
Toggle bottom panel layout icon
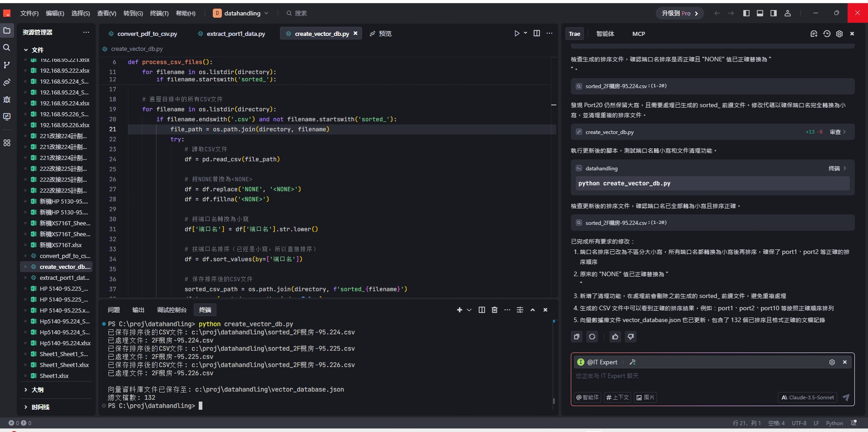(x=760, y=13)
